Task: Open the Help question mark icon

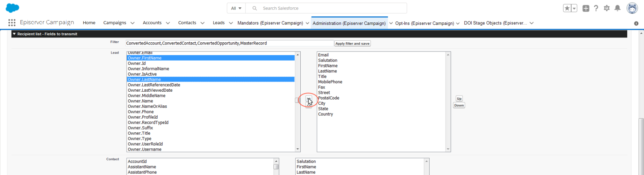Action: (x=596, y=8)
